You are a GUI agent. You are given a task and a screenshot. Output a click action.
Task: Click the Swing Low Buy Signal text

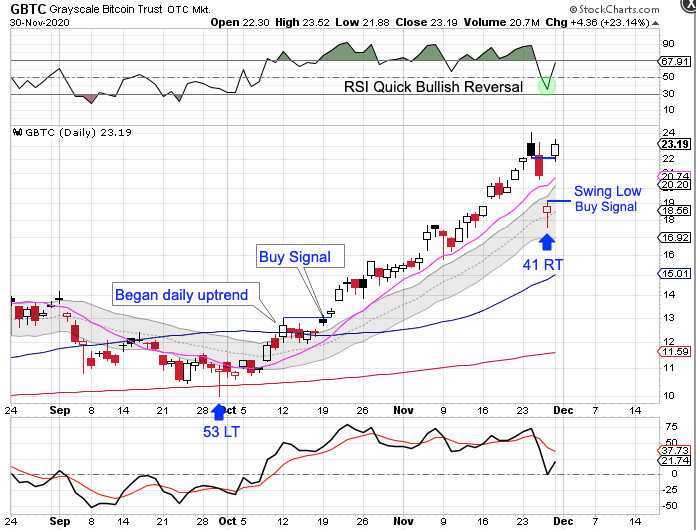[605, 198]
